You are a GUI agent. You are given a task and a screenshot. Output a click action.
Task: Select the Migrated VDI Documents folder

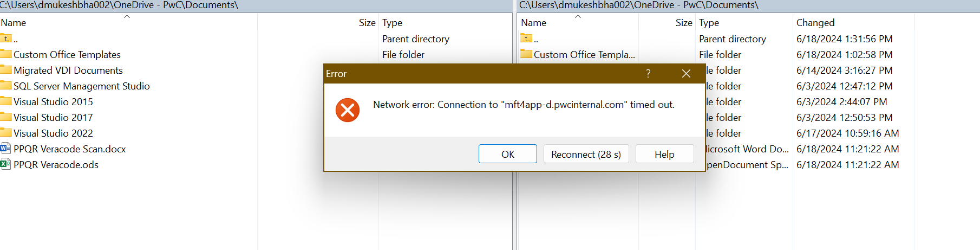tap(68, 70)
